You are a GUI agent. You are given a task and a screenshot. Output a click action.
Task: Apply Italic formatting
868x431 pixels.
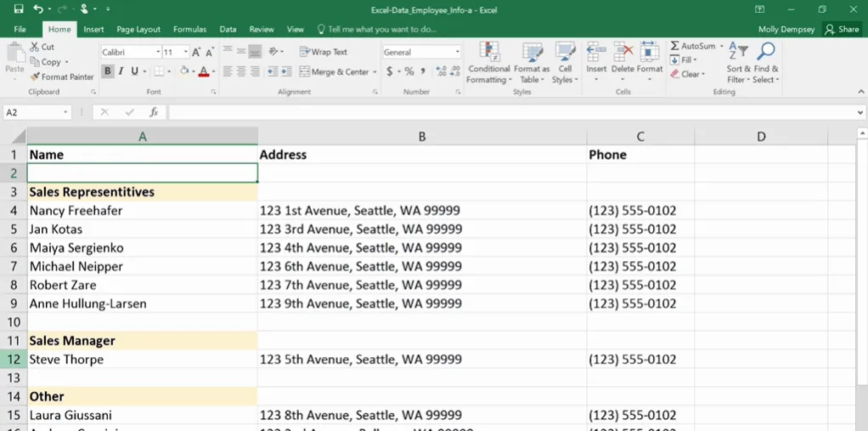121,71
